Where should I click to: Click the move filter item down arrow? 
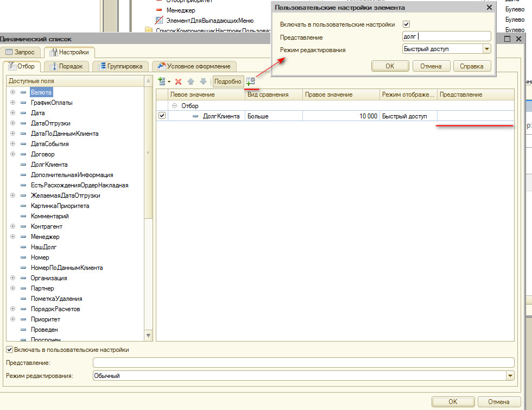pyautogui.click(x=203, y=81)
